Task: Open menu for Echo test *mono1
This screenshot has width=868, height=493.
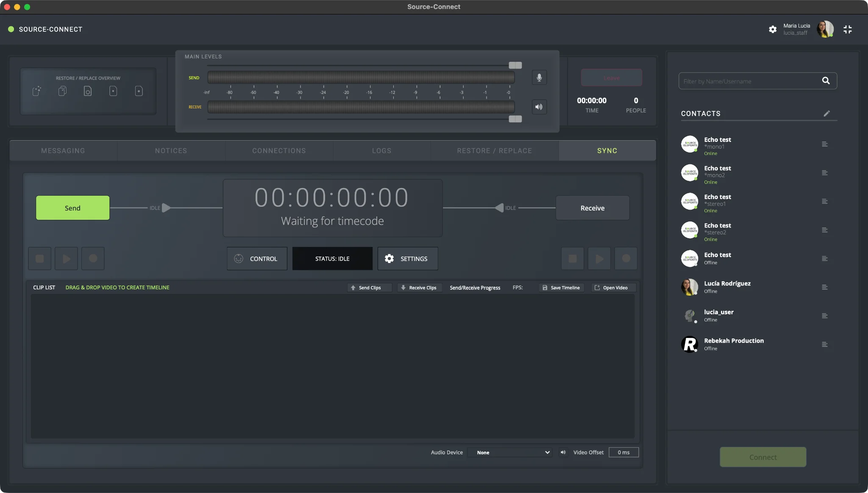Action: click(x=824, y=144)
